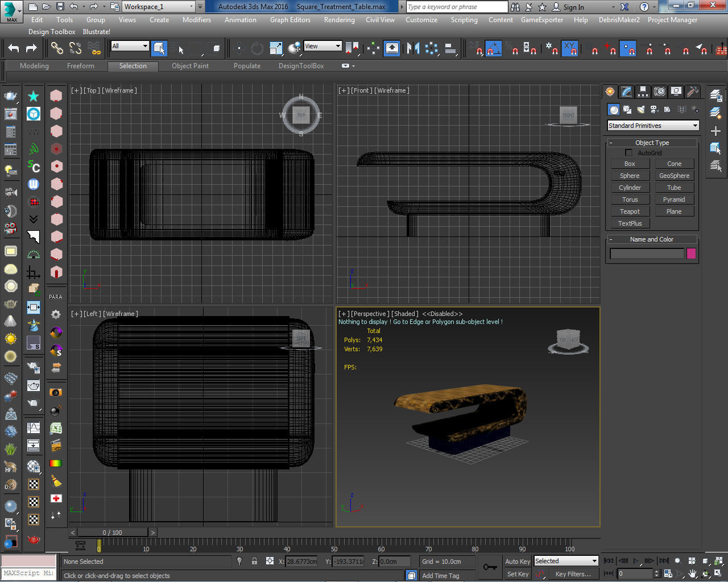
Task: Open the View reference coordinate dropdown
Action: 322,46
